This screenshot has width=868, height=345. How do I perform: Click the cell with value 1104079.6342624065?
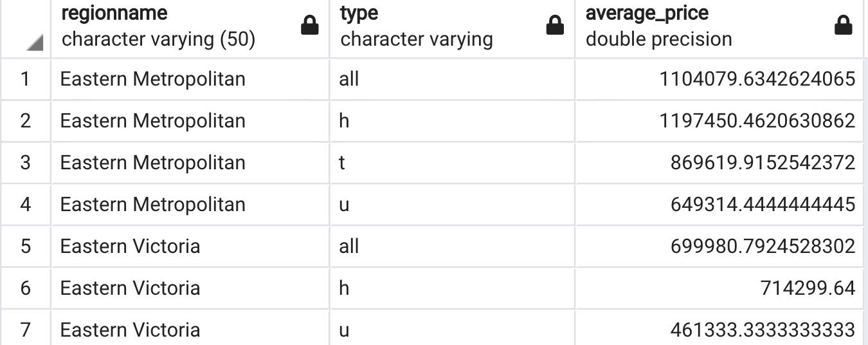(757, 79)
